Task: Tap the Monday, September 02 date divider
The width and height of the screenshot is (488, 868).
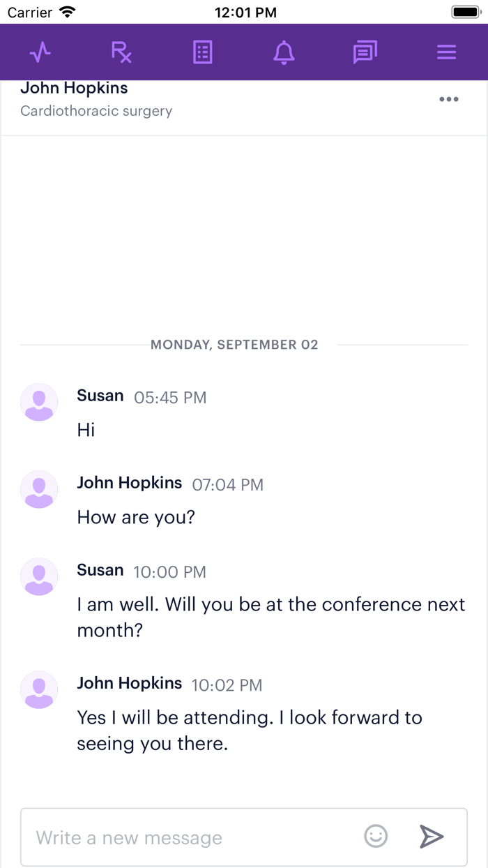Action: (234, 345)
